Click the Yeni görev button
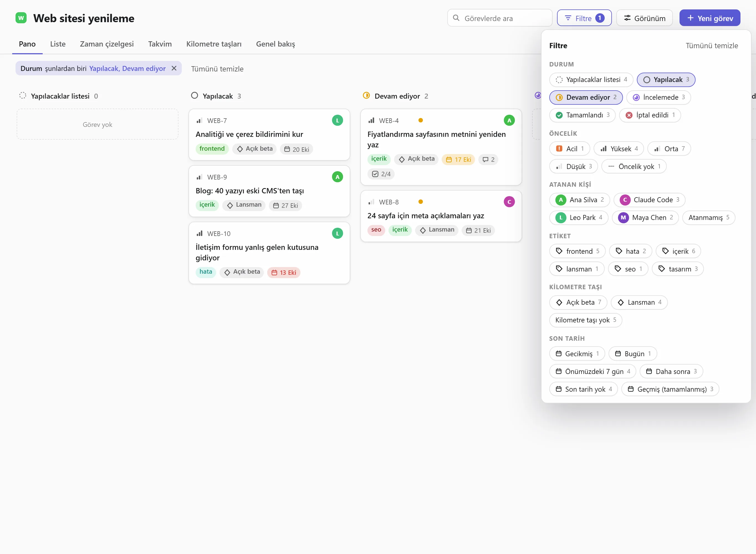This screenshot has height=554, width=756. pos(710,18)
